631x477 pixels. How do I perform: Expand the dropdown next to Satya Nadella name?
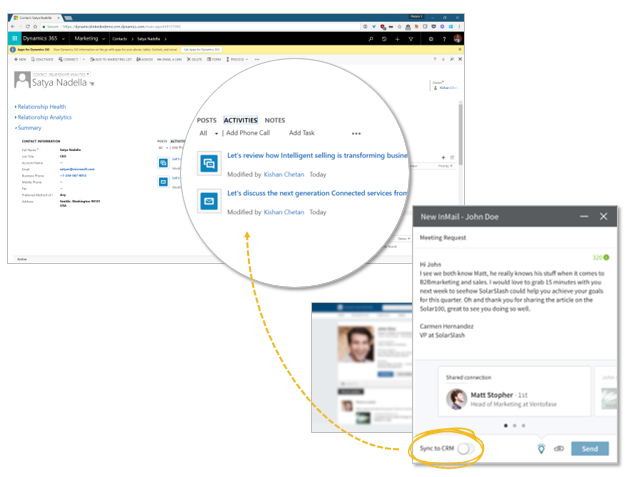pos(92,84)
